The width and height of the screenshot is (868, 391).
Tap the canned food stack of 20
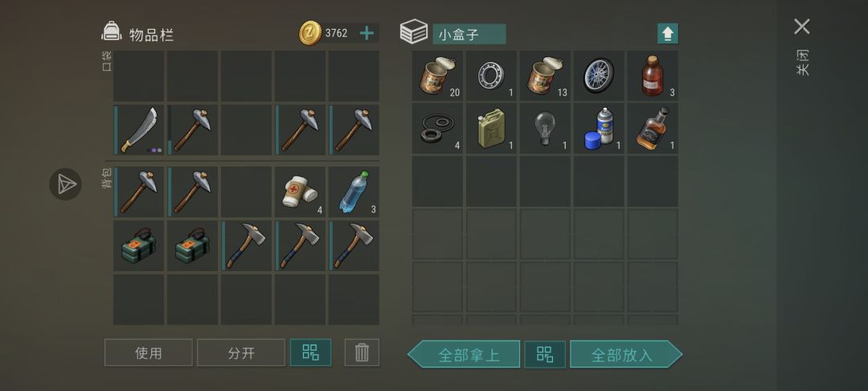click(437, 76)
